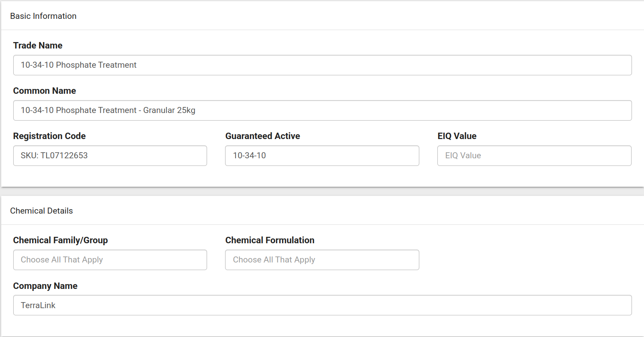This screenshot has width=644, height=337.
Task: Click the Registration Code label
Action: coord(49,136)
